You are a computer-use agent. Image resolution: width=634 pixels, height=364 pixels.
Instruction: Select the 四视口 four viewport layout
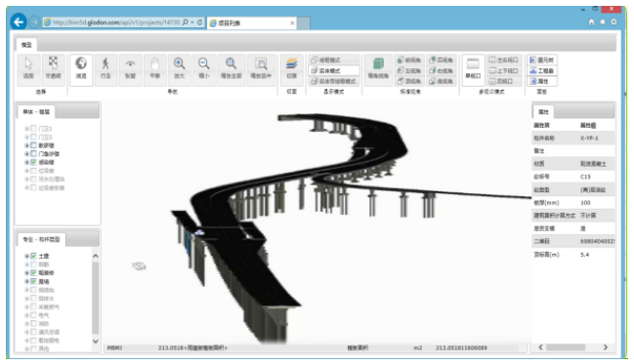(504, 81)
